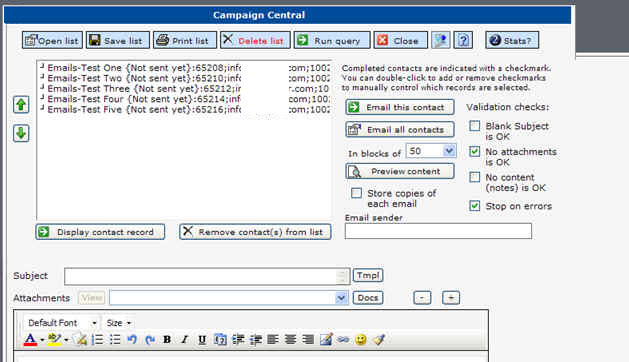Open highlight color dropdown arrow
This screenshot has width=629, height=362.
67,340
